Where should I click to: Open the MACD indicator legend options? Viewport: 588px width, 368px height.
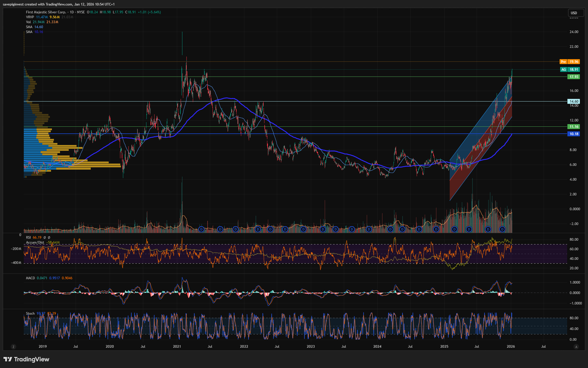coord(30,278)
